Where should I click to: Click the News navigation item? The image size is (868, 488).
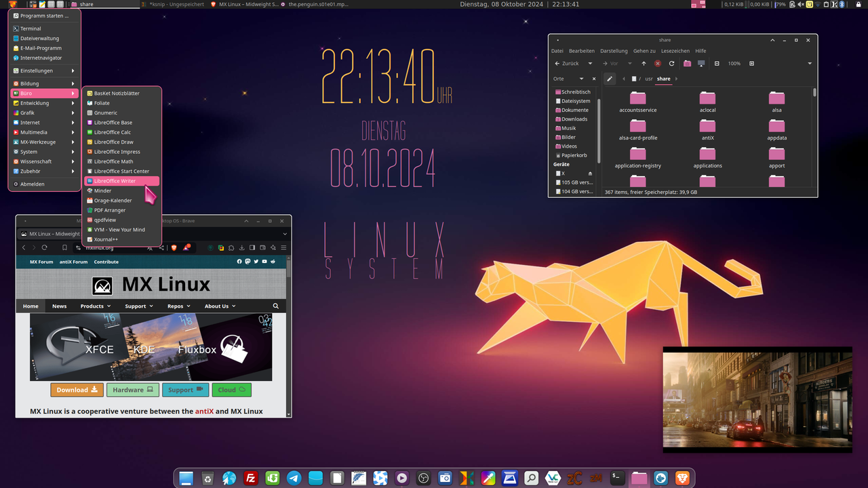point(60,306)
